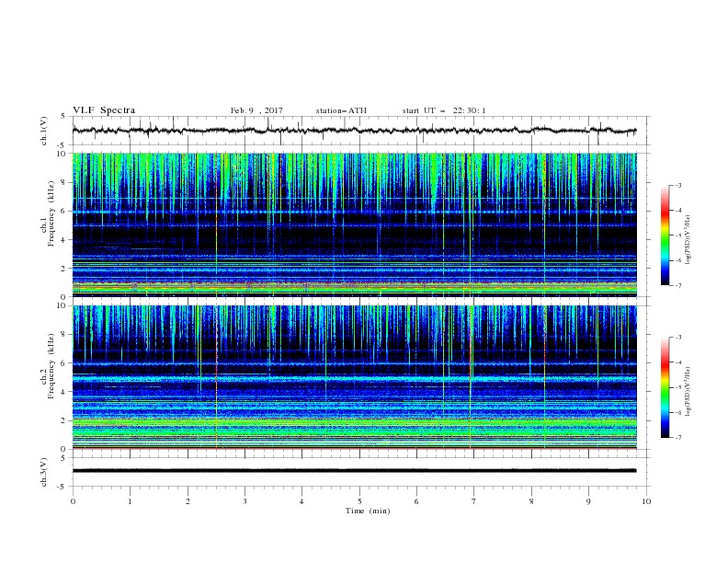The height and width of the screenshot is (563, 728).
Task: Click the "10" kHz tick on ch.1 frequency axis
Action: (62, 154)
